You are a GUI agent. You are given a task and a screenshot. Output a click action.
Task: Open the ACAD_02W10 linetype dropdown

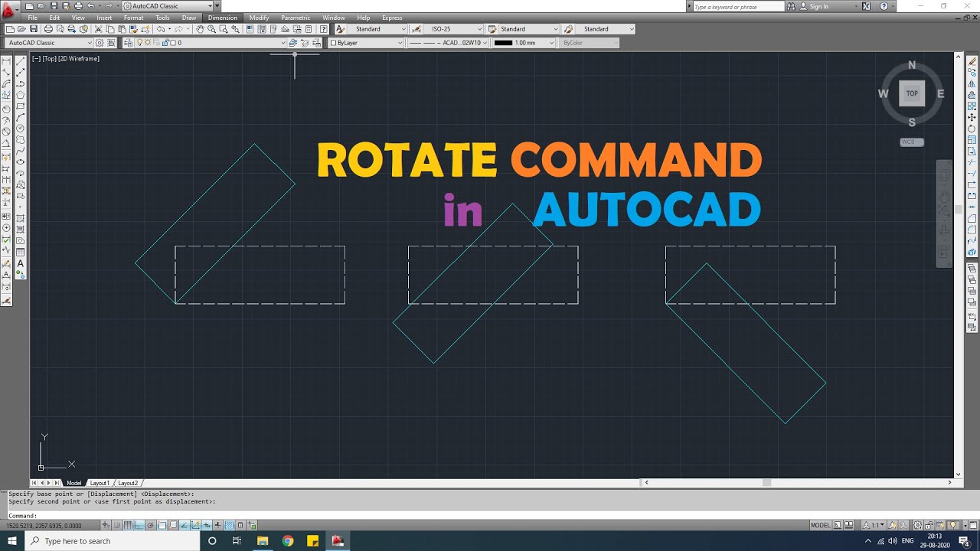tap(485, 43)
